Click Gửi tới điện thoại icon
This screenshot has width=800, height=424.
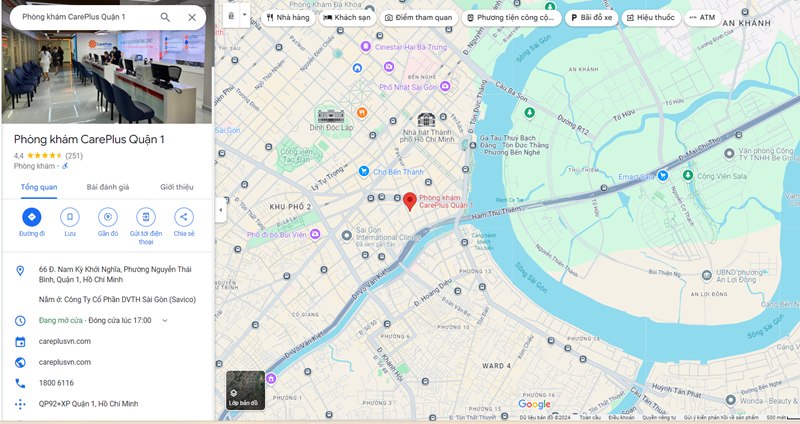pos(146,217)
